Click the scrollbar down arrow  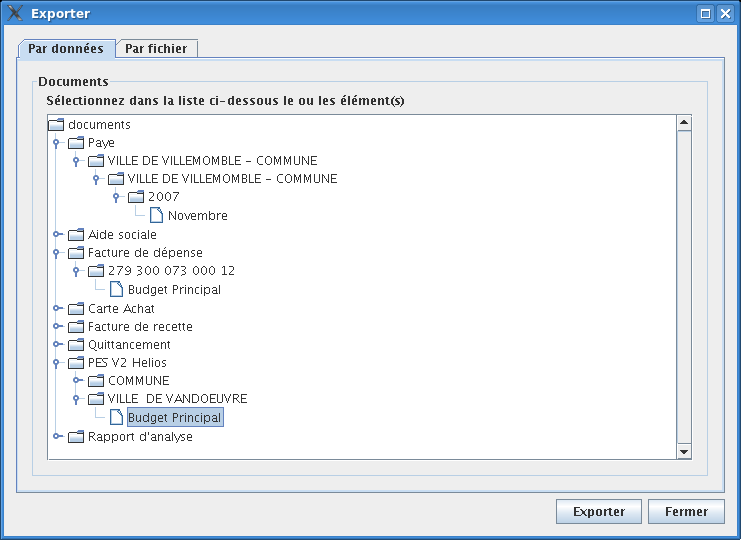[684, 451]
